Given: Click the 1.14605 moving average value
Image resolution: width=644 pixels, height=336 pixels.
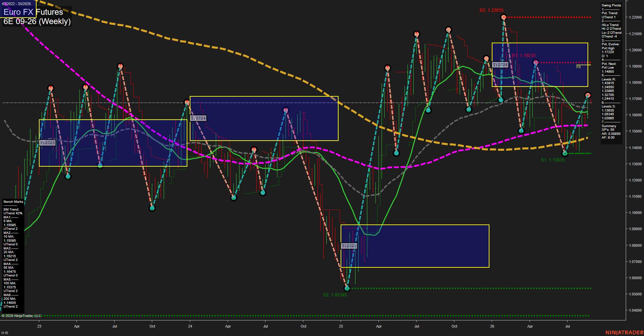Looking at the screenshot, I should pyautogui.click(x=10, y=303).
